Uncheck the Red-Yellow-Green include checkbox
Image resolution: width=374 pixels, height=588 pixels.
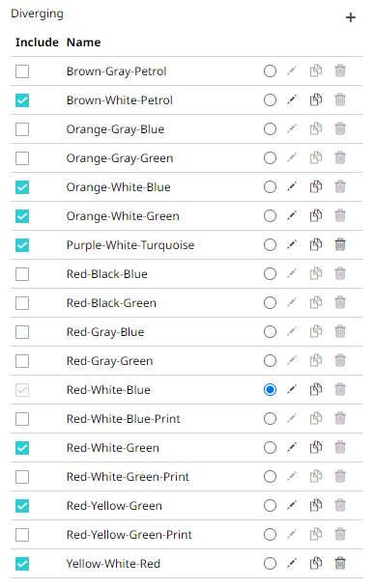[22, 506]
